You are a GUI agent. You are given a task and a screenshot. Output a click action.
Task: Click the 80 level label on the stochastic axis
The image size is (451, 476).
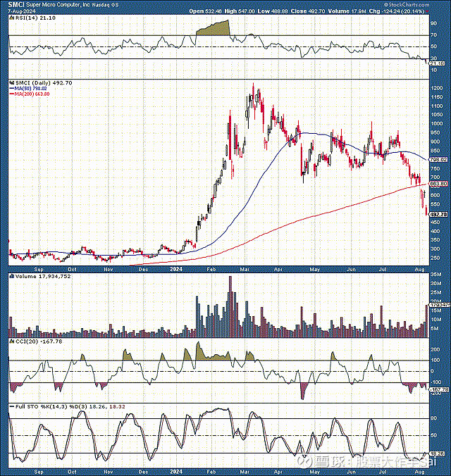click(x=433, y=418)
